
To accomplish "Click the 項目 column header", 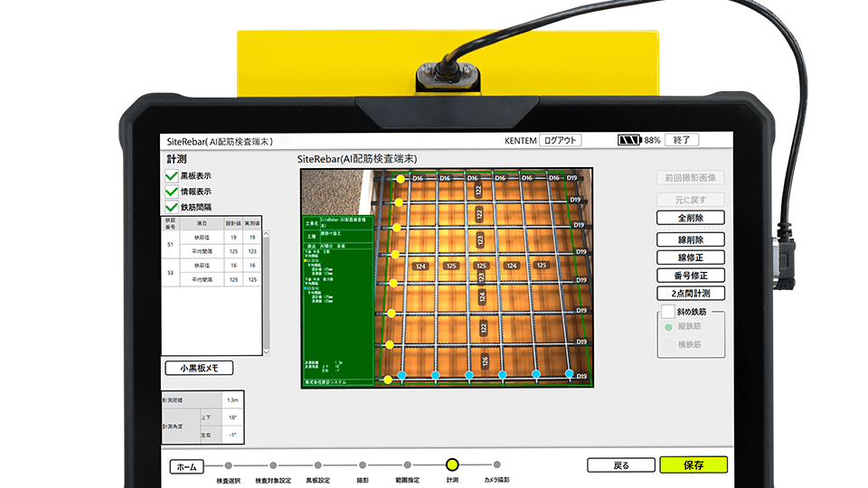I will 202,223.
